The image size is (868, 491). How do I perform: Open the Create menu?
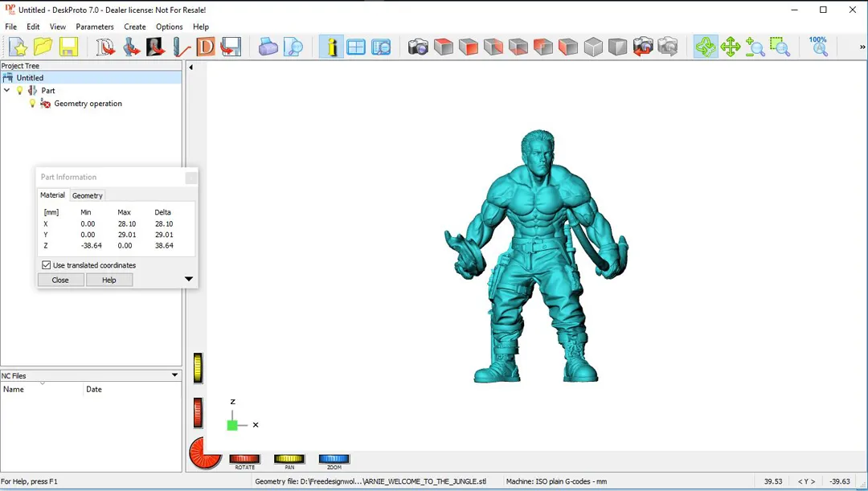click(135, 27)
